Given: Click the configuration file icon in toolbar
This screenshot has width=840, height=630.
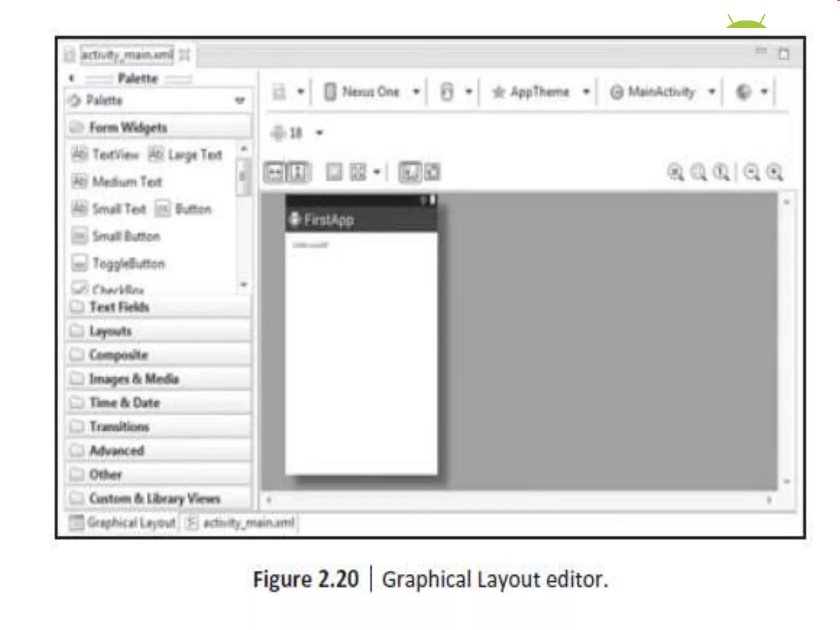Looking at the screenshot, I should [279, 91].
